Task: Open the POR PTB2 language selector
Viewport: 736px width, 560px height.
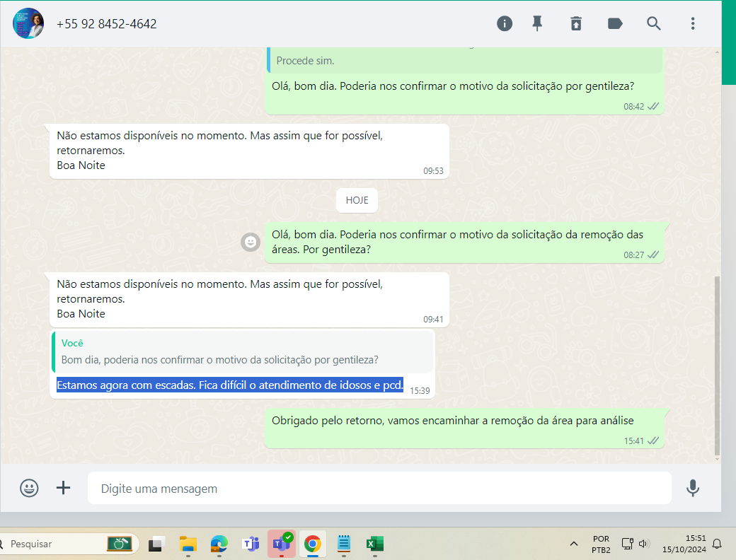Action: click(x=600, y=544)
